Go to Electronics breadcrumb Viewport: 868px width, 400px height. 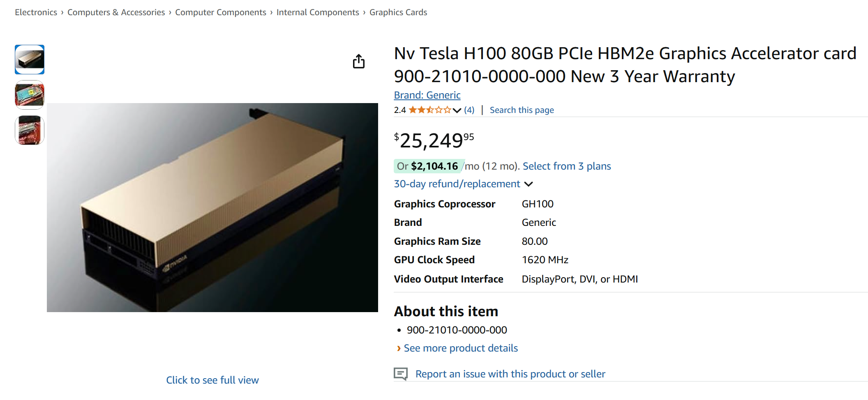point(36,12)
